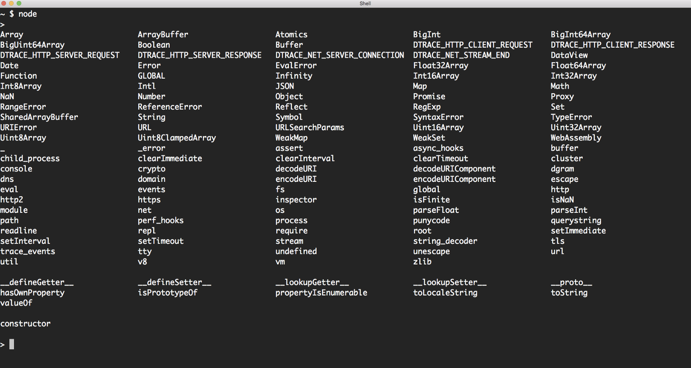Click the 'SyntaxError' entry
The image size is (691, 368).
tap(438, 117)
